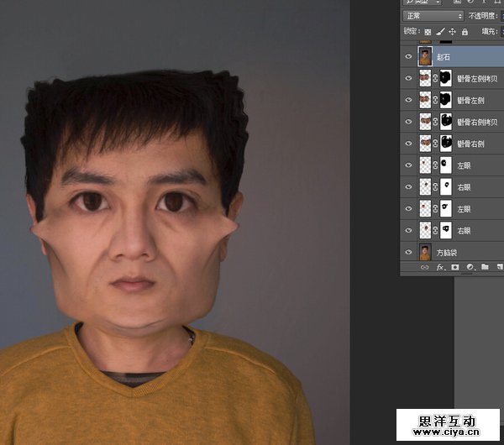Select the 颧骨右侧 layer
The image size is (504, 445).
click(470, 144)
